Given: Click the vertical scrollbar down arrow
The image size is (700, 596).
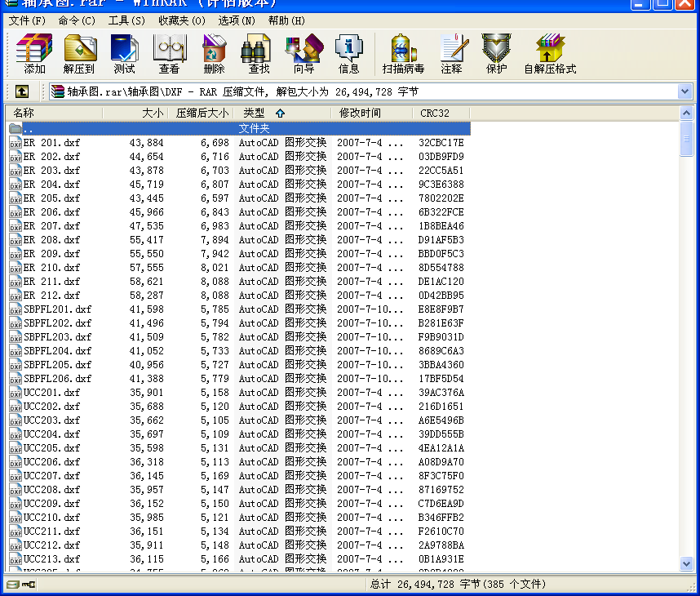Looking at the screenshot, I should (687, 564).
